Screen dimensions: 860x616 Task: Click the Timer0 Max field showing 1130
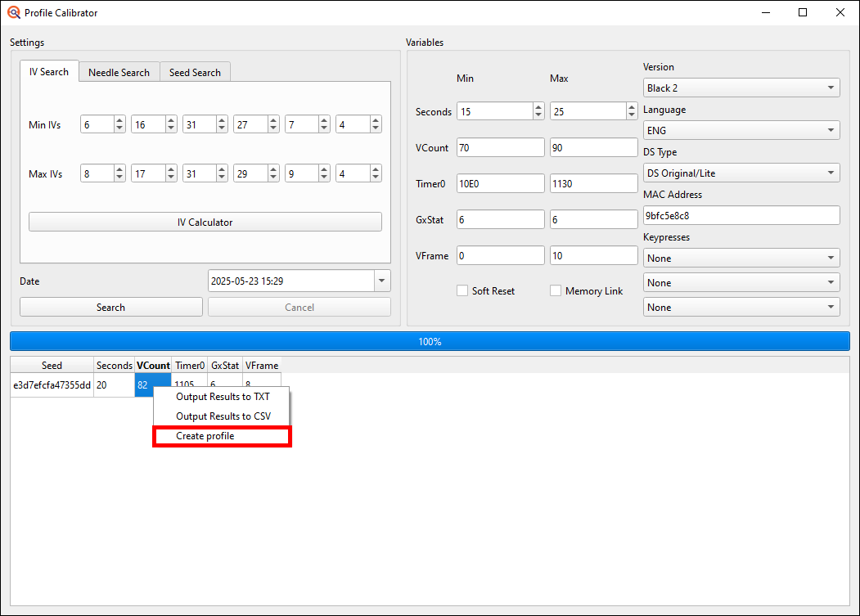(x=593, y=184)
